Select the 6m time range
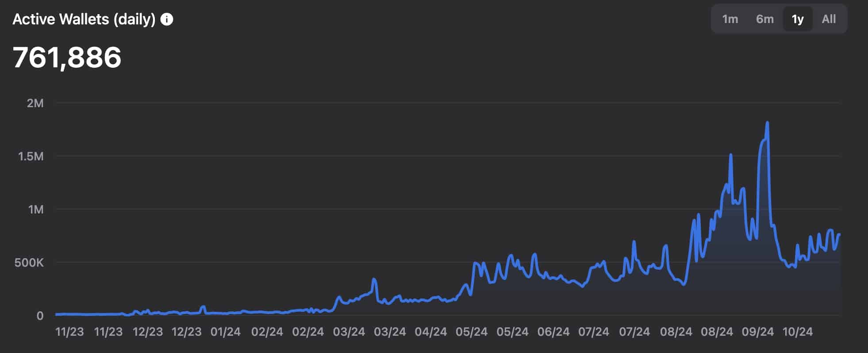The height and width of the screenshot is (353, 868). tap(764, 19)
